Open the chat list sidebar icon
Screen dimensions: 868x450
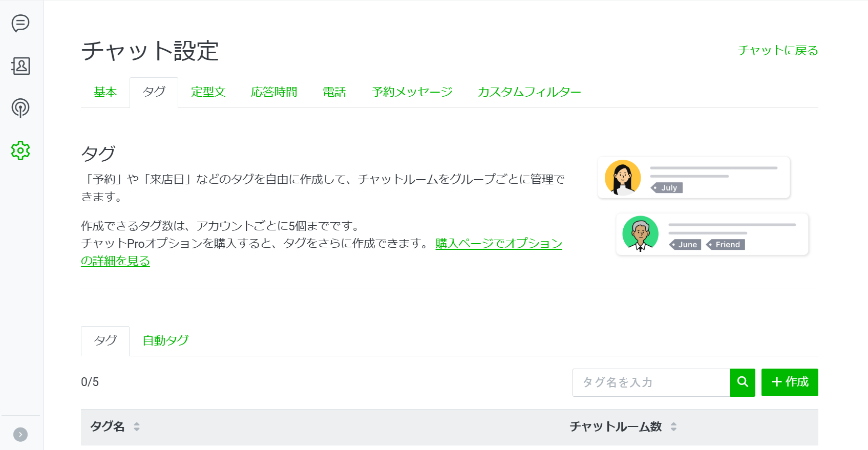pos(20,23)
